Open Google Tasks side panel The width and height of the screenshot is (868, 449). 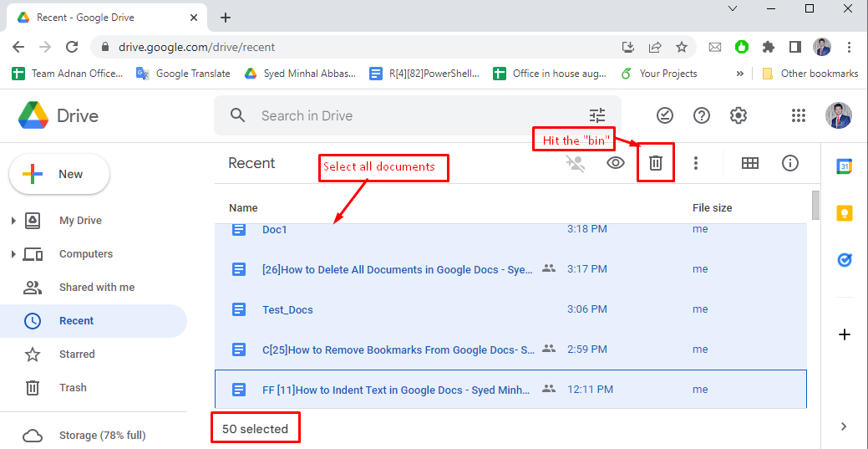click(x=845, y=259)
